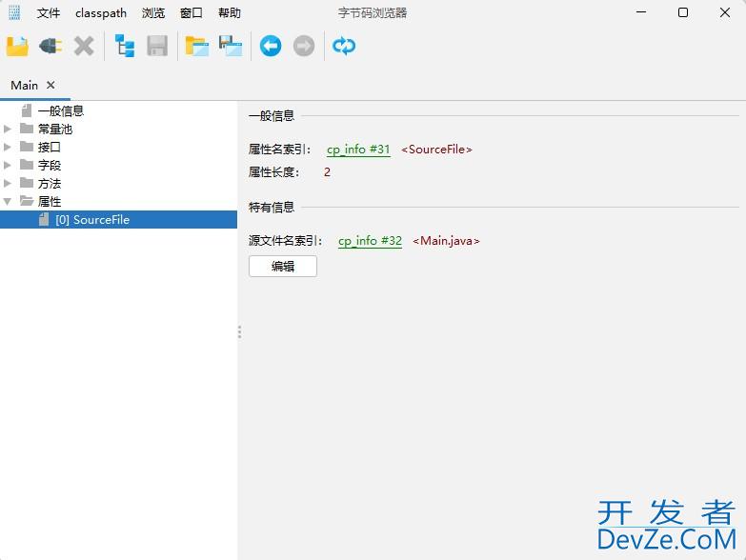This screenshot has width=746, height=560.
Task: Open the classpath menu
Action: coord(101,13)
